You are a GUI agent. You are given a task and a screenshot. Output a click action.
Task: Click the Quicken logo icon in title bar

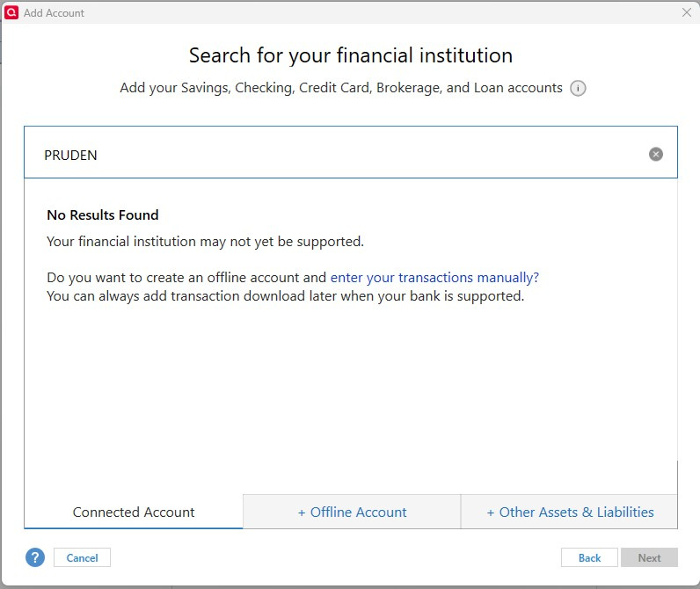click(x=11, y=12)
